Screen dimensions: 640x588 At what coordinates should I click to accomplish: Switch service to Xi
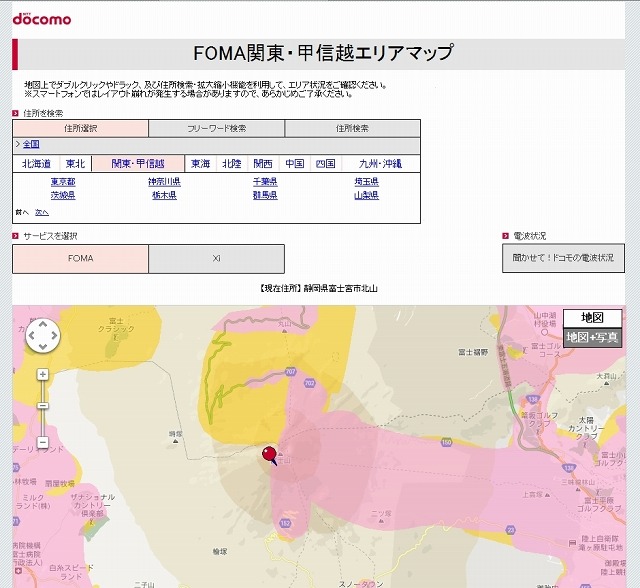click(216, 258)
